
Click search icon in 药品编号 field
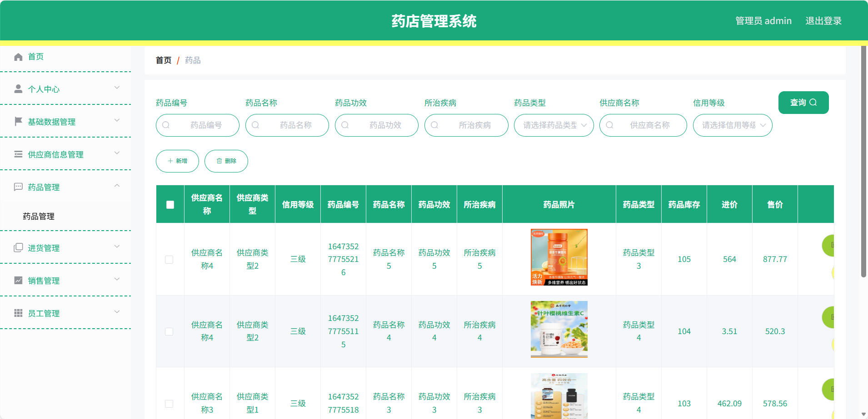pos(166,125)
